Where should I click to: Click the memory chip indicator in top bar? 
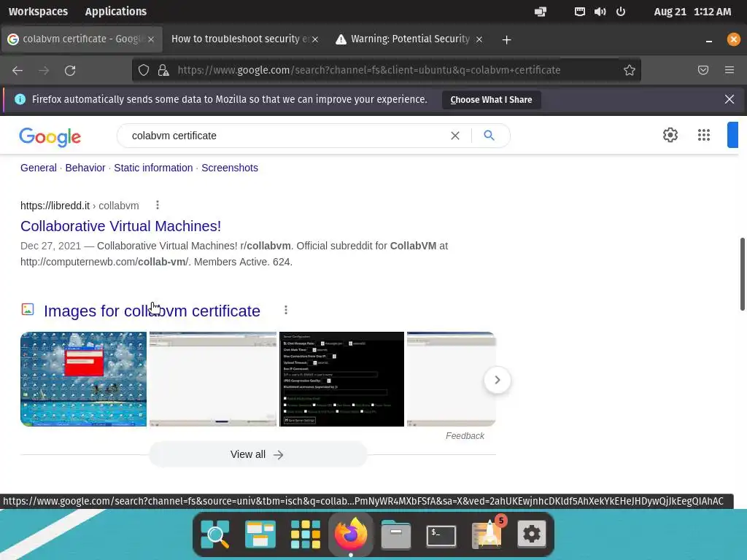click(579, 12)
